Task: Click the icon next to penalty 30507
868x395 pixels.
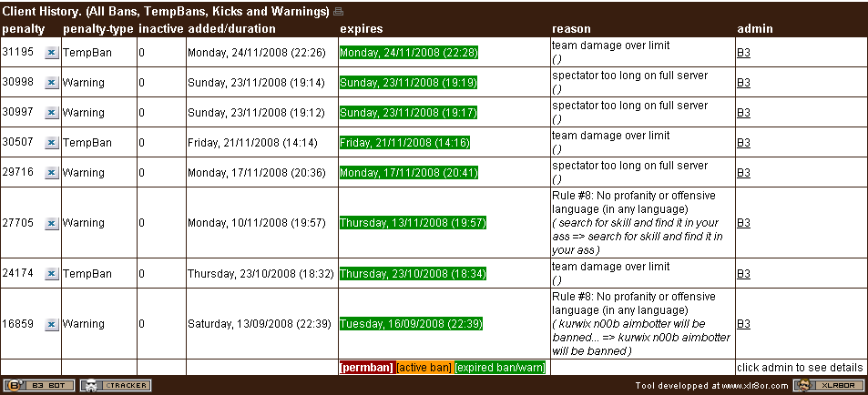Action: click(52, 143)
